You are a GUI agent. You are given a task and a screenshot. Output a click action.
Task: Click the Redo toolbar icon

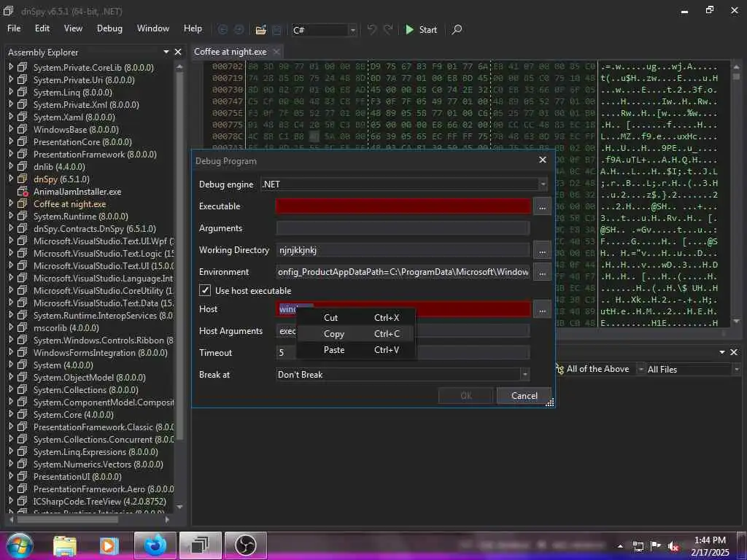tap(388, 29)
